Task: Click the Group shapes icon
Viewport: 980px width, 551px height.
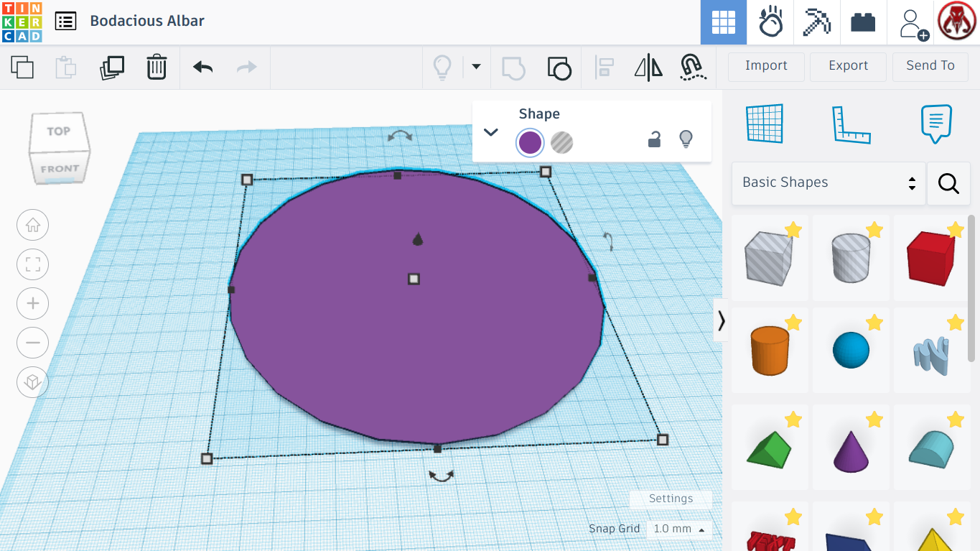Action: (x=513, y=68)
